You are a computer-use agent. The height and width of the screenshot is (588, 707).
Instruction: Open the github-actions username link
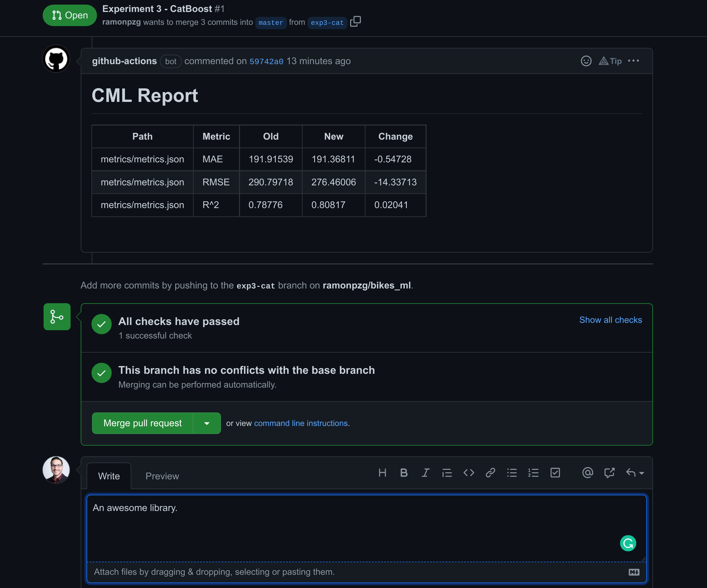pyautogui.click(x=124, y=61)
